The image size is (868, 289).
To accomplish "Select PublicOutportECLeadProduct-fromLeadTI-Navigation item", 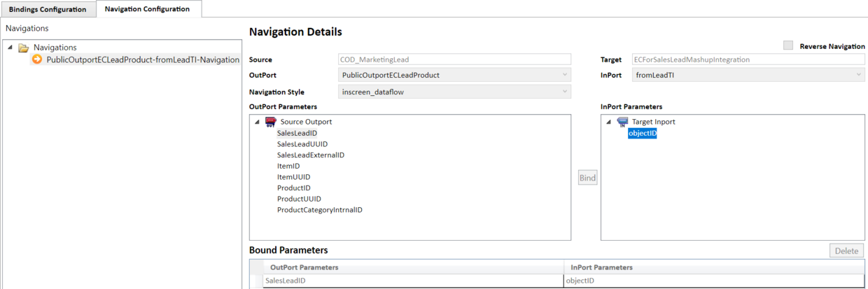I will 143,59.
